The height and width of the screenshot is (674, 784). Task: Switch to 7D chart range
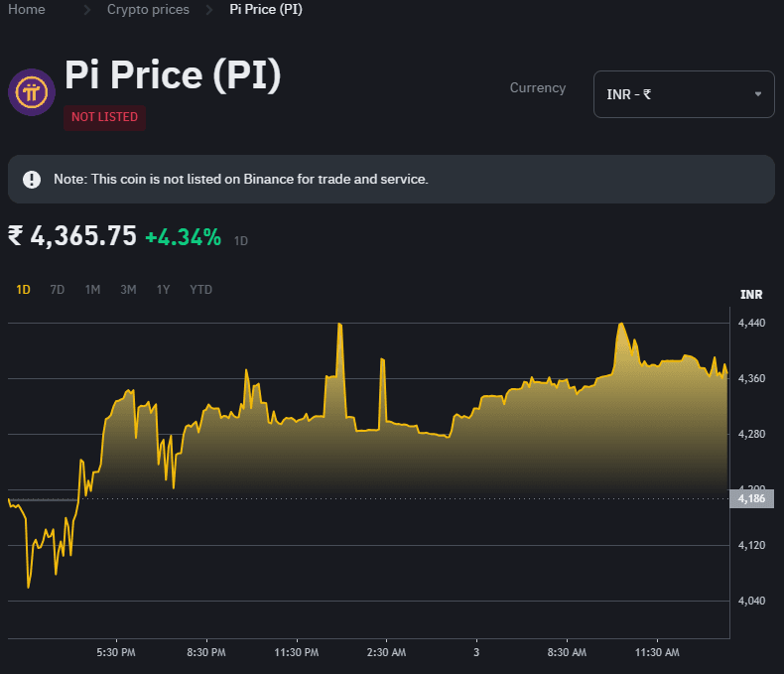[x=57, y=290]
